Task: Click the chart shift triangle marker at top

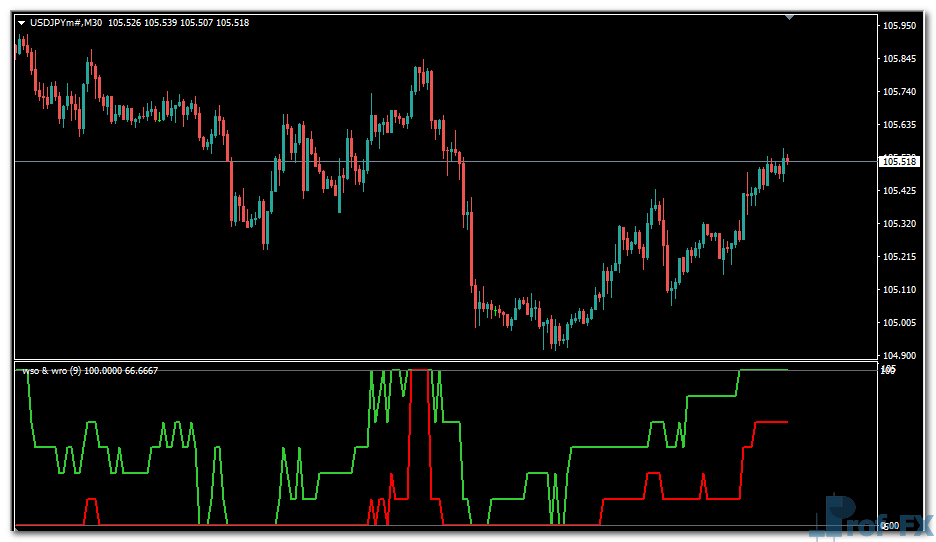Action: [x=791, y=17]
